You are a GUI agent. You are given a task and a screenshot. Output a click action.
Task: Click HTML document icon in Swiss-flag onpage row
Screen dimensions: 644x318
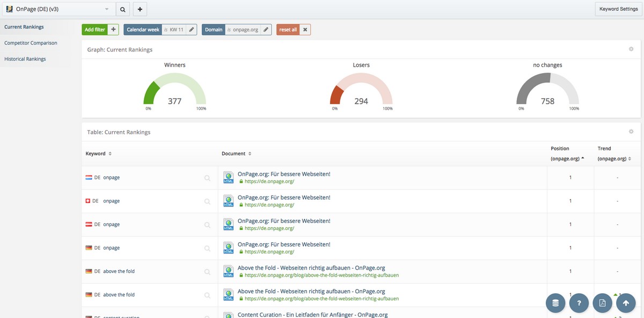tap(229, 201)
